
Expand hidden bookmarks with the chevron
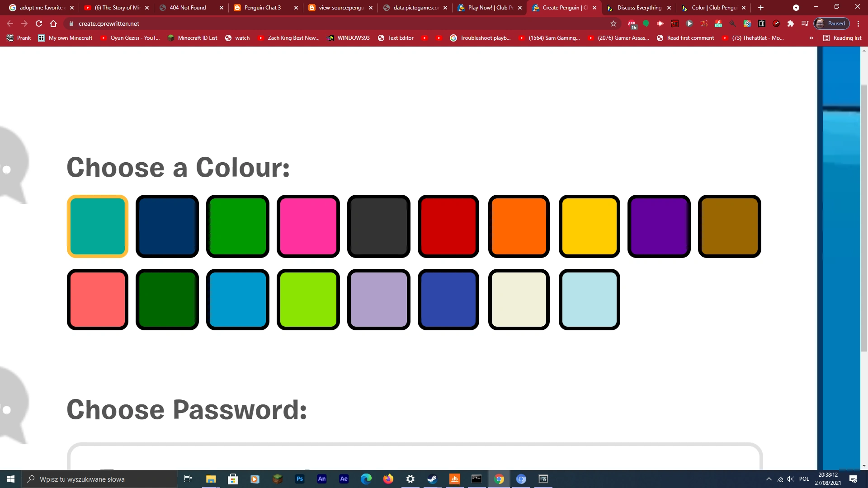(812, 38)
